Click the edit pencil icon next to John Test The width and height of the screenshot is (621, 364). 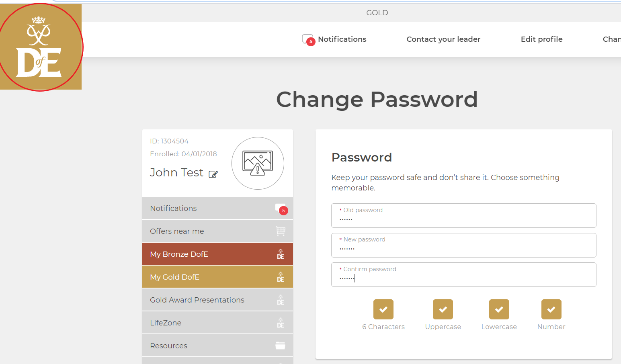pos(213,174)
